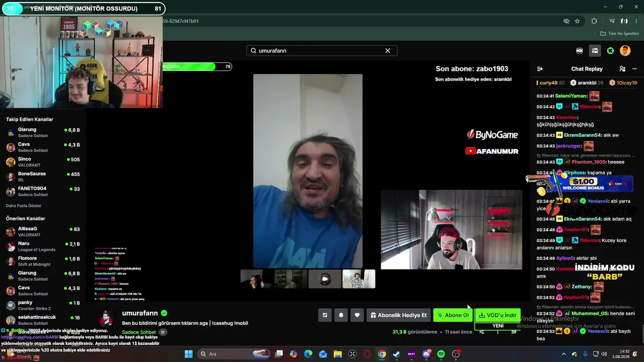Click VOD'u İndir button
The height and width of the screenshot is (362, 644).
point(498,315)
